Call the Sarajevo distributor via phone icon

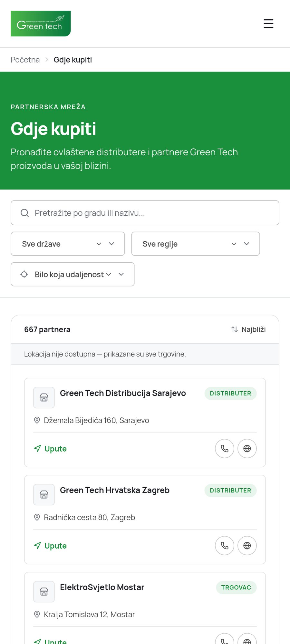[x=225, y=448]
